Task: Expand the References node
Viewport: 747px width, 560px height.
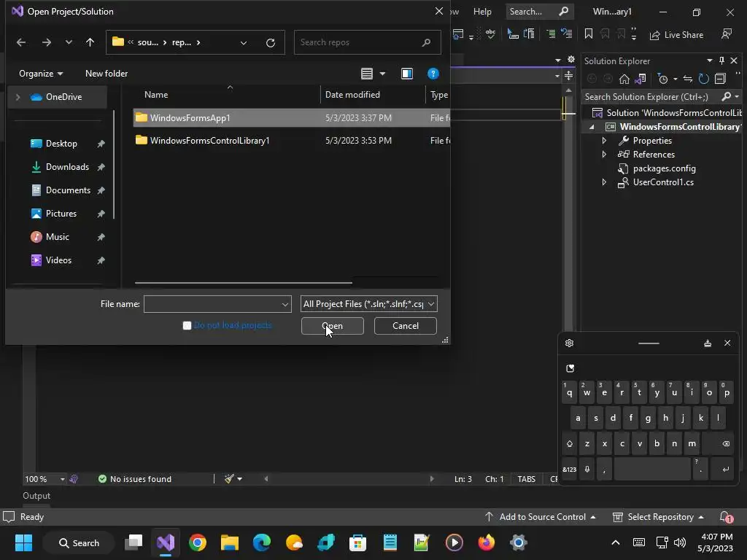Action: tap(604, 155)
